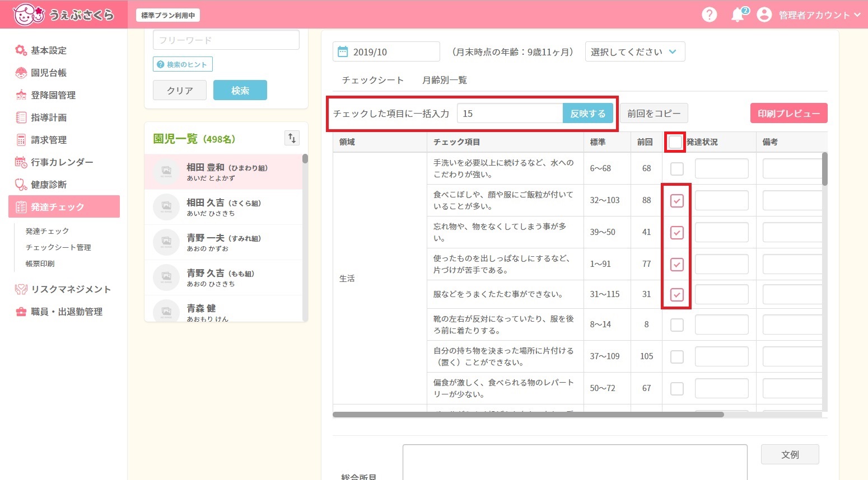Click the クリア button
Viewport: 868px width, 480px height.
pos(180,90)
